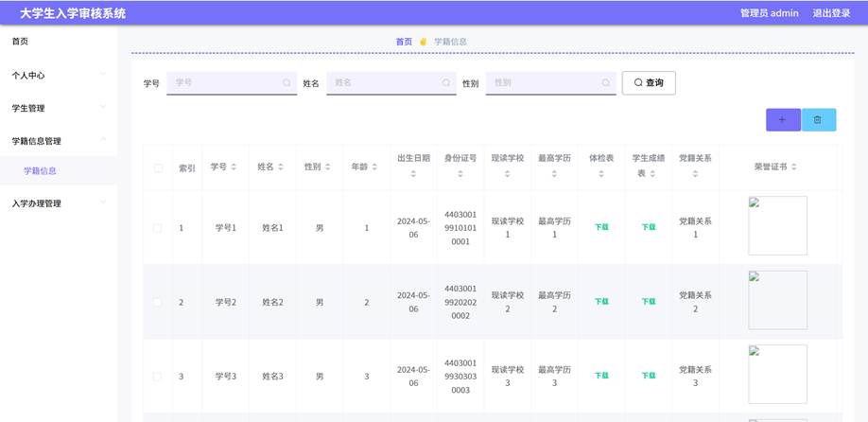Viewport: 868px width, 422px height.
Task: Download 学生成绩表 for 学号1
Action: 649,227
